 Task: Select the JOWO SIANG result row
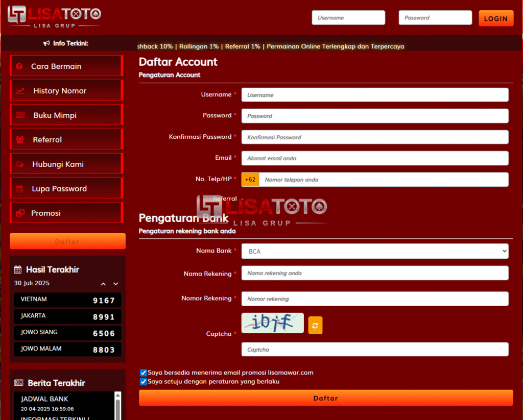(x=68, y=333)
